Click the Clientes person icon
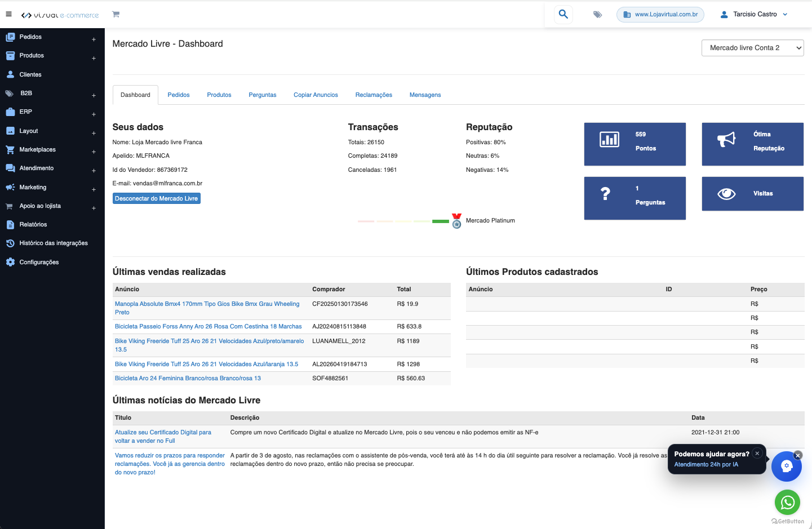812x529 pixels. coord(10,74)
